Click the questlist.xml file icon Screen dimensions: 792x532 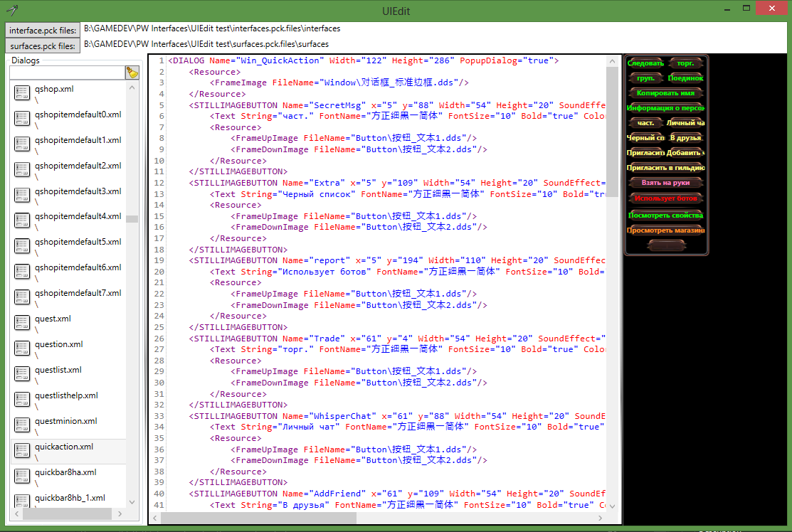click(22, 373)
